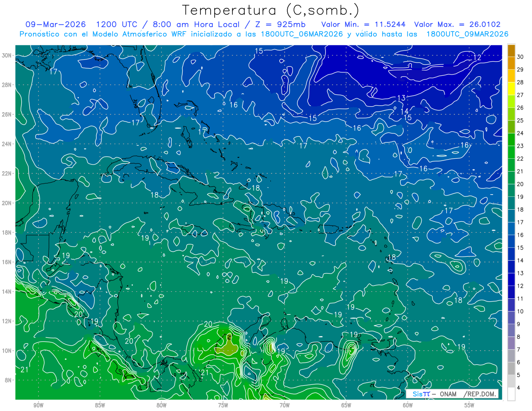
Task: Click the "90W" longitude axis label
Action: pyautogui.click(x=38, y=405)
